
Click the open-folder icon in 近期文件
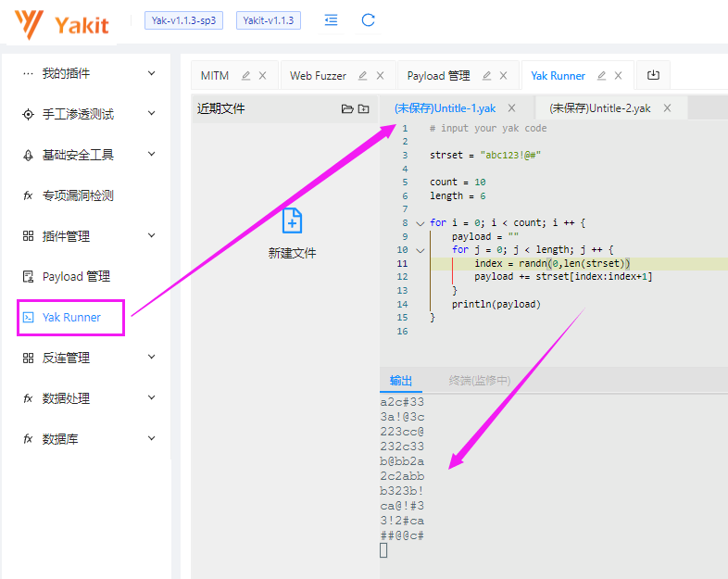[347, 108]
